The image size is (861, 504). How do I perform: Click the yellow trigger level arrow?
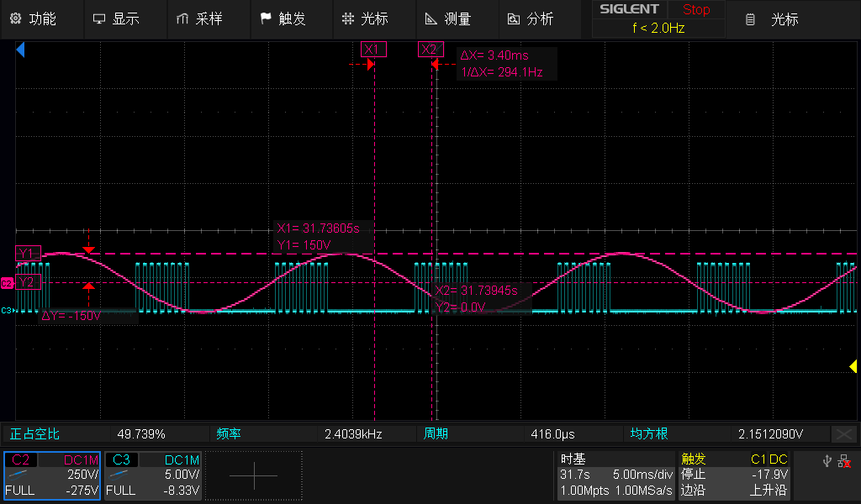(x=853, y=366)
